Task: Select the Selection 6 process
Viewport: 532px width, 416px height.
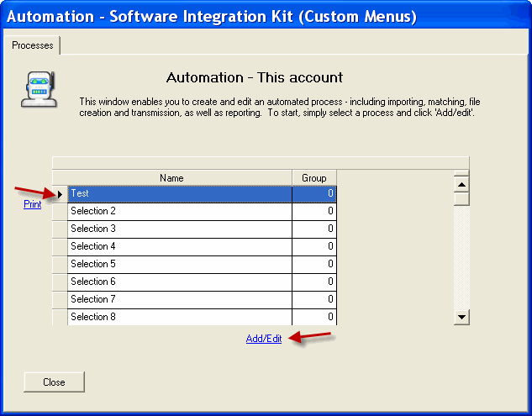Action: tap(179, 282)
